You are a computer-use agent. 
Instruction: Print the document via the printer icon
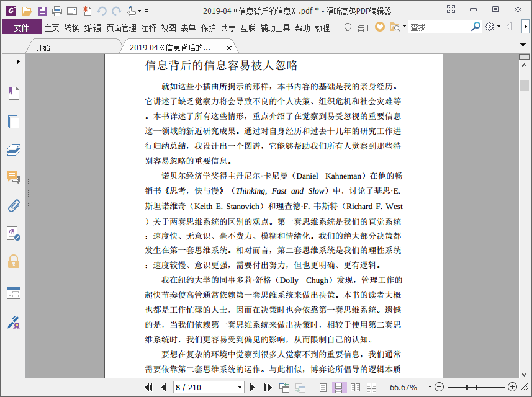click(x=57, y=11)
